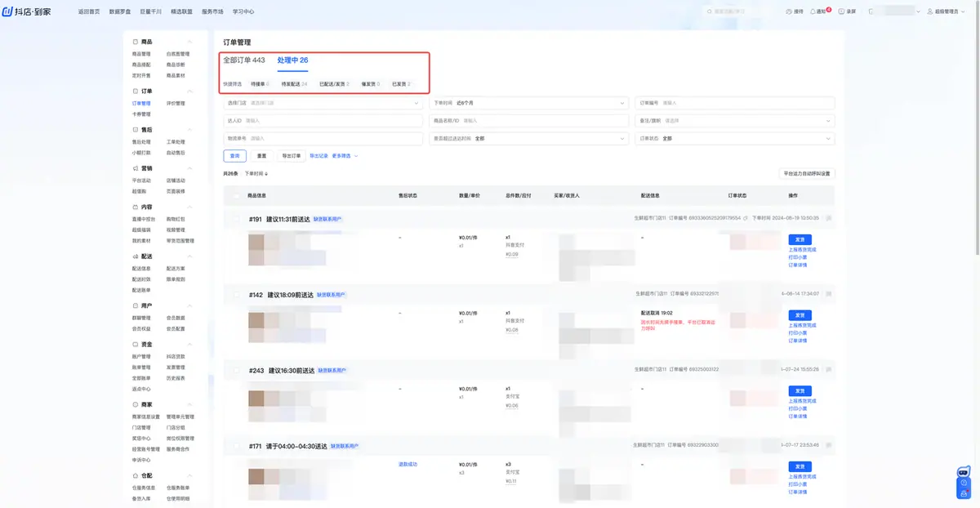Click the remark icon on order #243
980x508 pixels.
coord(828,370)
